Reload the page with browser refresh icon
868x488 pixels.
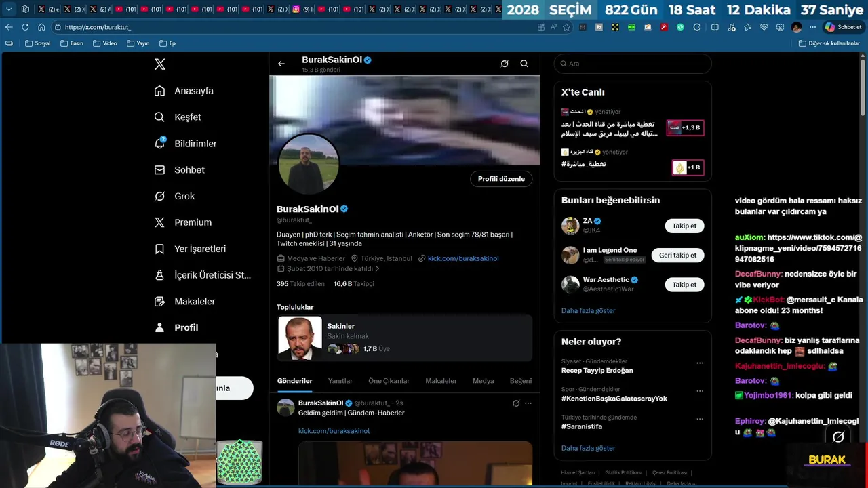pos(25,27)
